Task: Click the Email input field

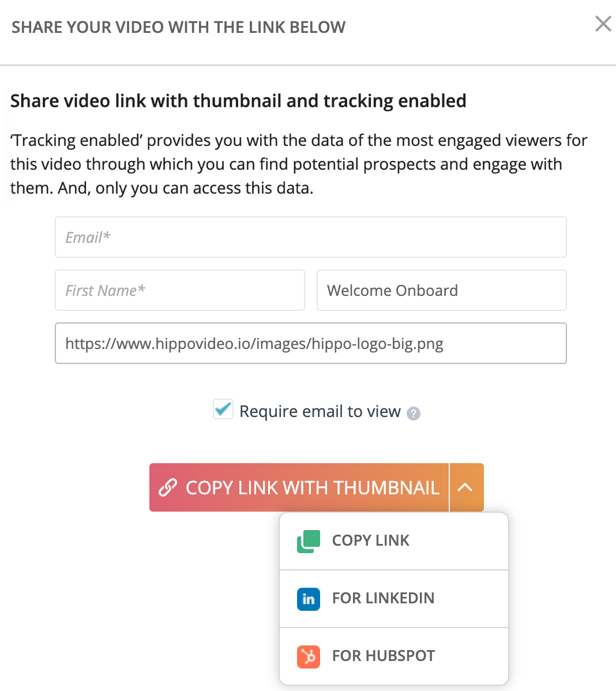Action: click(x=311, y=236)
